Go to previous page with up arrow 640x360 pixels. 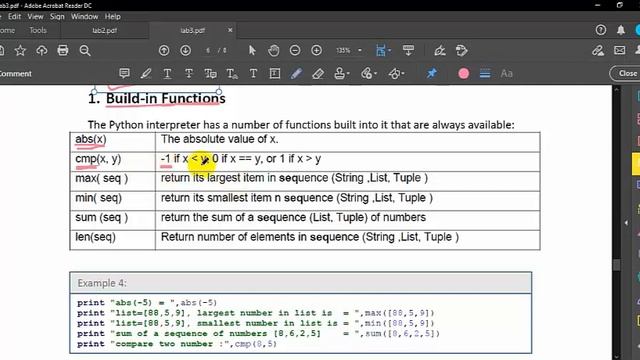click(164, 51)
